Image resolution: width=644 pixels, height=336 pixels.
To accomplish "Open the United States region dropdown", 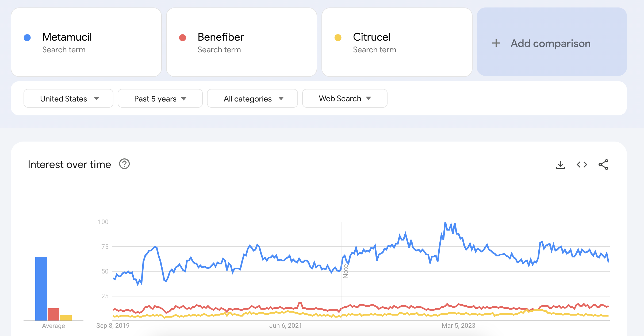I will click(x=68, y=99).
